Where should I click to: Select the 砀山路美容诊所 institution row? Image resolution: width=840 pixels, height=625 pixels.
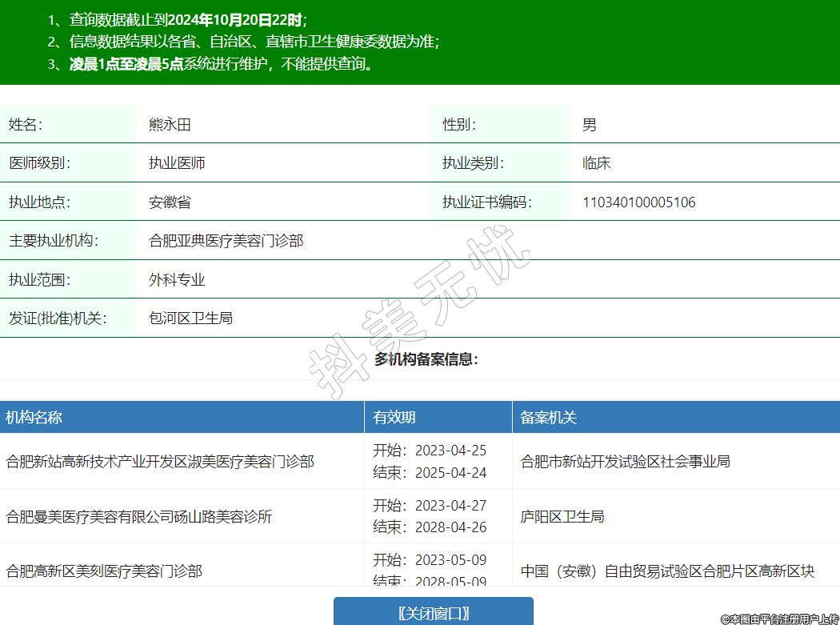139,517
